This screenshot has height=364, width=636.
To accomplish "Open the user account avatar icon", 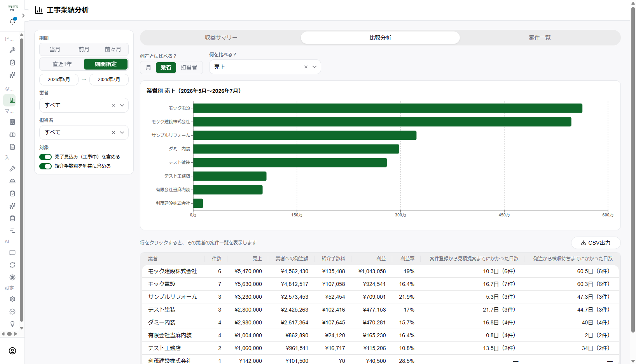I will click(12, 351).
